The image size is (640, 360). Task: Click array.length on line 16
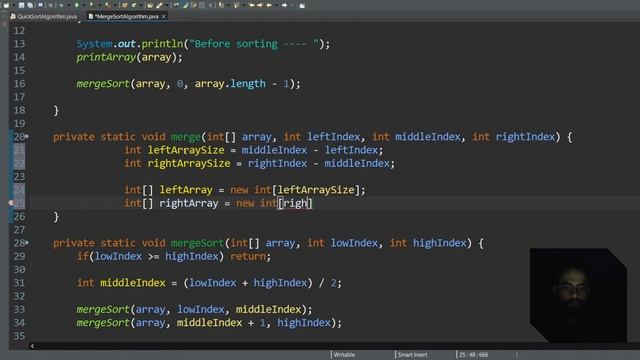[230, 84]
